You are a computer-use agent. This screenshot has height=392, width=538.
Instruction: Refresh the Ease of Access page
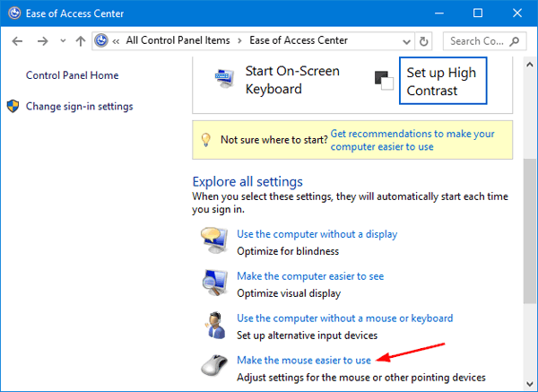click(424, 41)
